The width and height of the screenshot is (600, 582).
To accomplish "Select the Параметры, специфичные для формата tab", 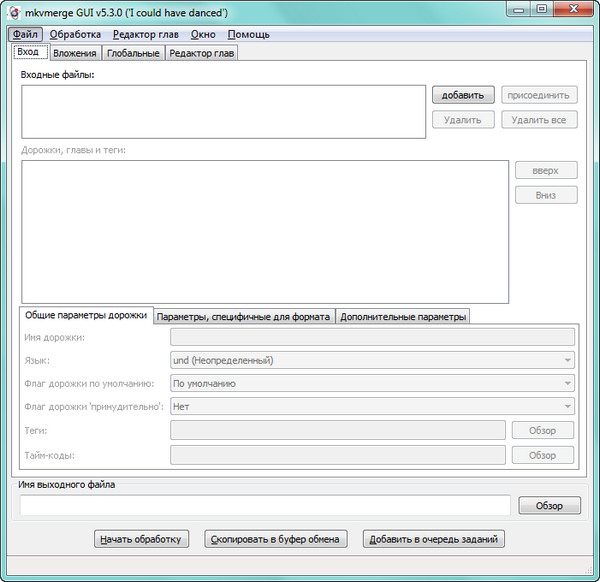I will pos(243,316).
